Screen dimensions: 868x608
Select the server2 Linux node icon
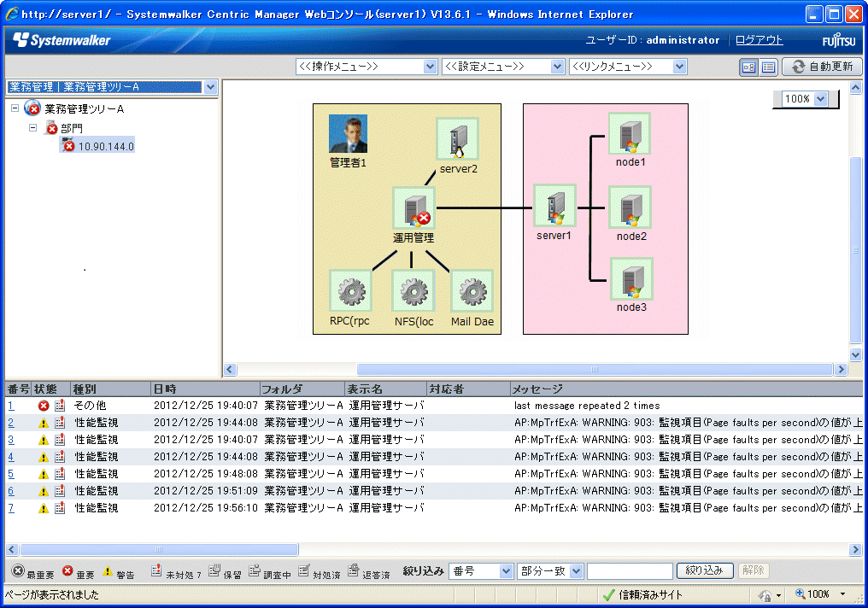tap(458, 139)
